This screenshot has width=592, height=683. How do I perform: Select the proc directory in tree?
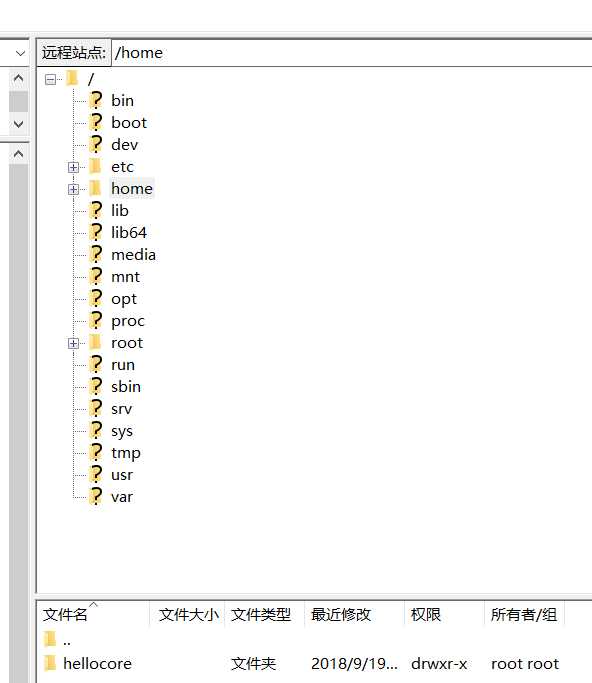pos(128,321)
